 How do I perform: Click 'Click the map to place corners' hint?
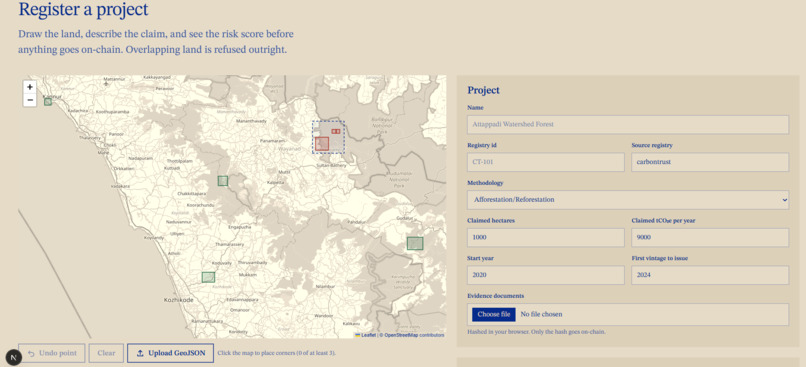[277, 353]
